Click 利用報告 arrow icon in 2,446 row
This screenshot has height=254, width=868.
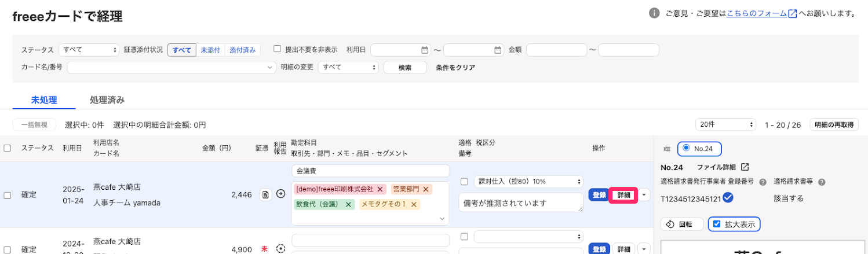click(x=281, y=194)
